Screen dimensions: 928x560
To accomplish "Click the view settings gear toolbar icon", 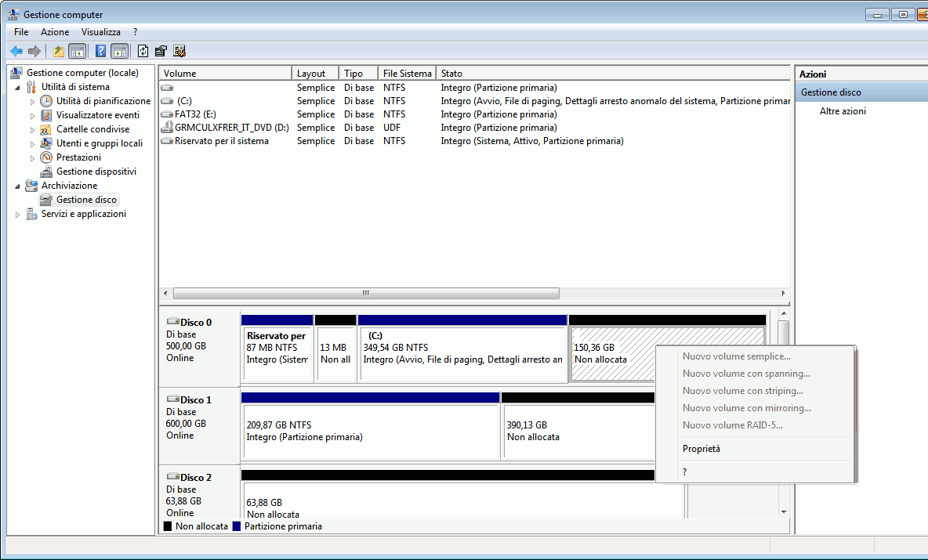I will pyautogui.click(x=180, y=52).
